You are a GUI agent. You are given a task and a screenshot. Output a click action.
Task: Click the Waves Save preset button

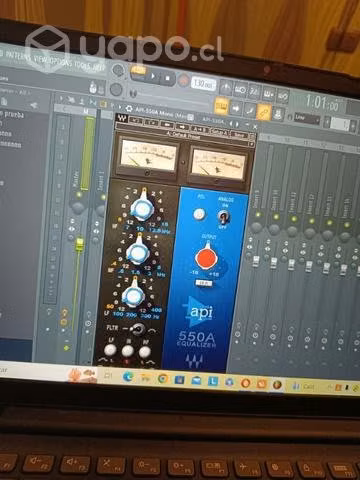tap(240, 134)
